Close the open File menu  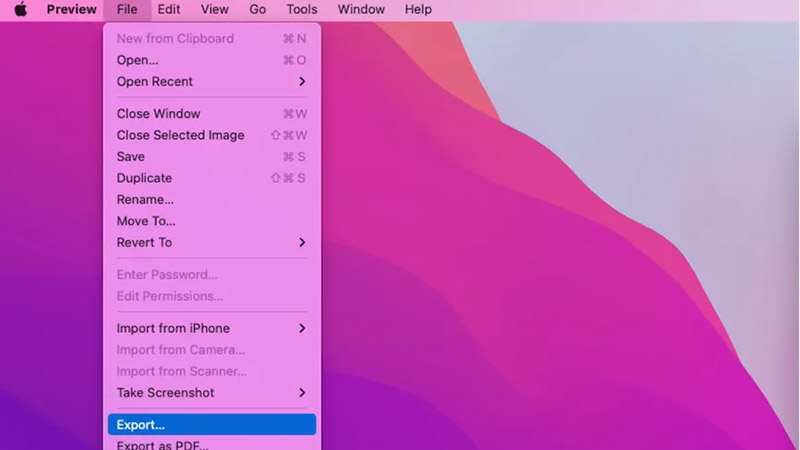pos(126,10)
